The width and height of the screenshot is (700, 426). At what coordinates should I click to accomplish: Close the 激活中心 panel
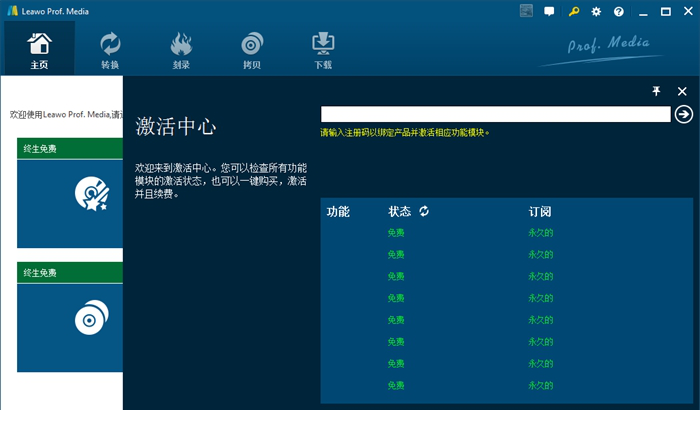point(682,91)
